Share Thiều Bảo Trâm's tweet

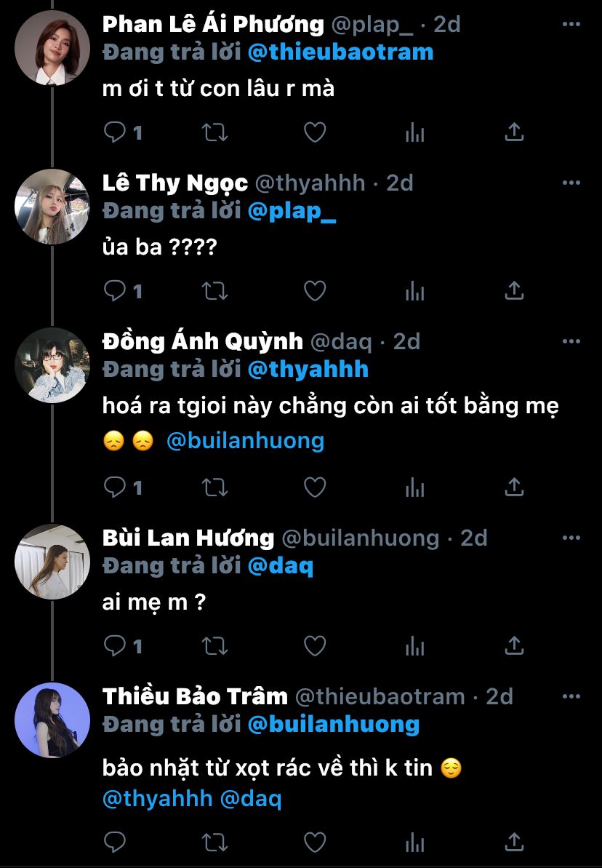(x=514, y=842)
